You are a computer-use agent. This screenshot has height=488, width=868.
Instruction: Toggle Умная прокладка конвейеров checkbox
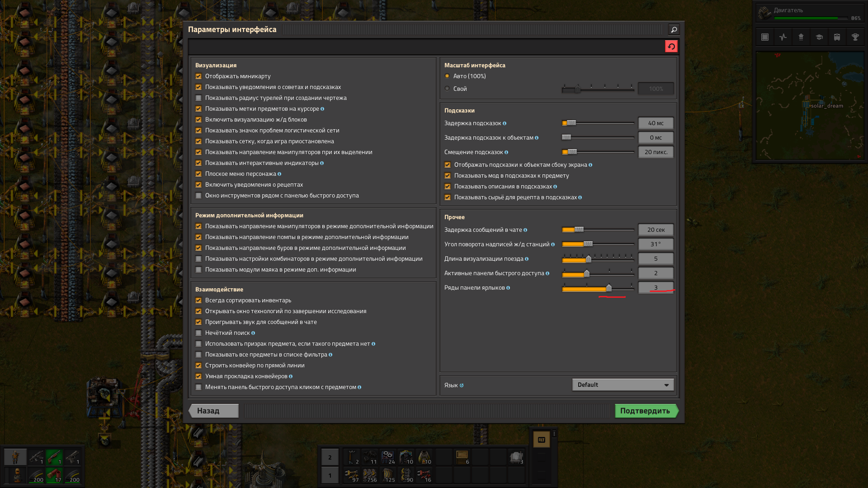pos(198,376)
